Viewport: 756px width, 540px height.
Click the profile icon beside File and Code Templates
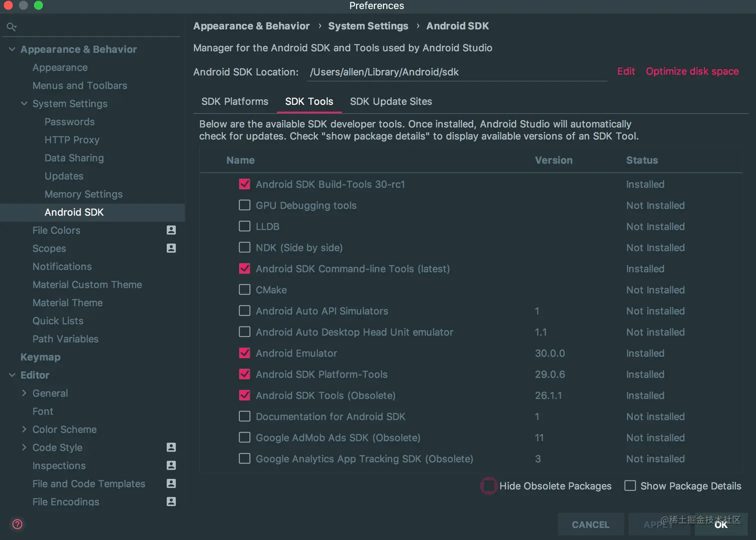pyautogui.click(x=171, y=483)
